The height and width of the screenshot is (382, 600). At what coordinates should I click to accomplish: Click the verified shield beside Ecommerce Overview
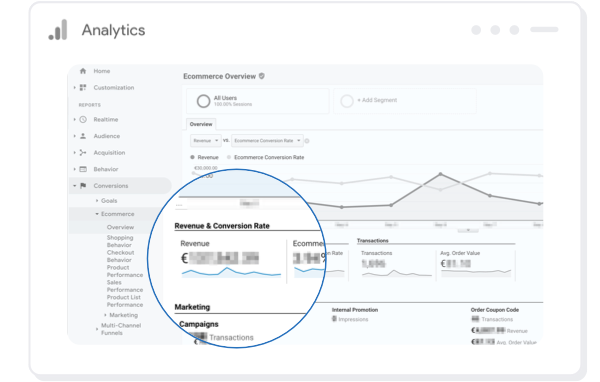tap(262, 76)
